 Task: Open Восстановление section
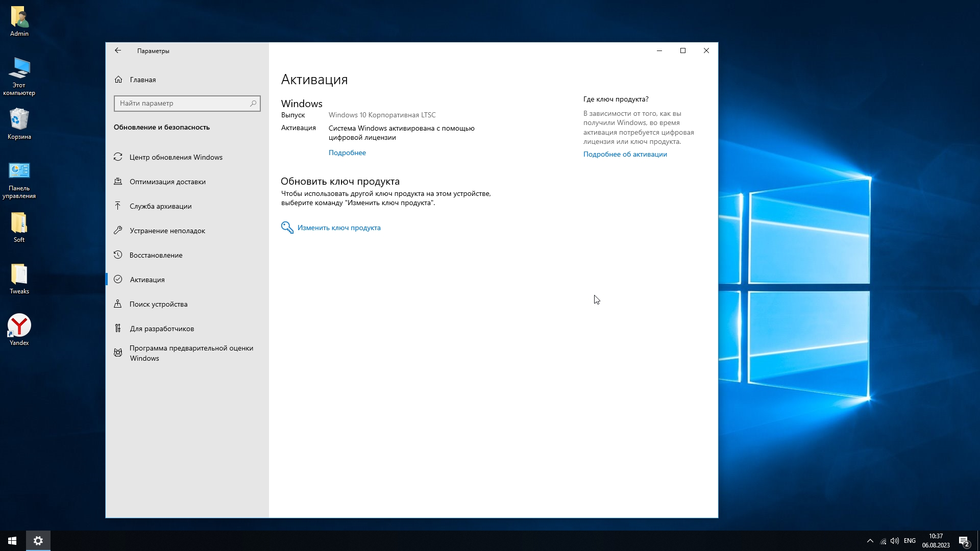click(156, 255)
